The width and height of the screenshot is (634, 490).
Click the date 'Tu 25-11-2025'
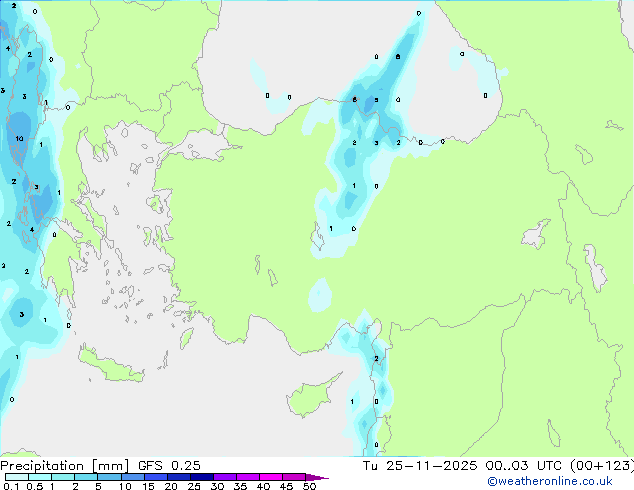pos(420,466)
